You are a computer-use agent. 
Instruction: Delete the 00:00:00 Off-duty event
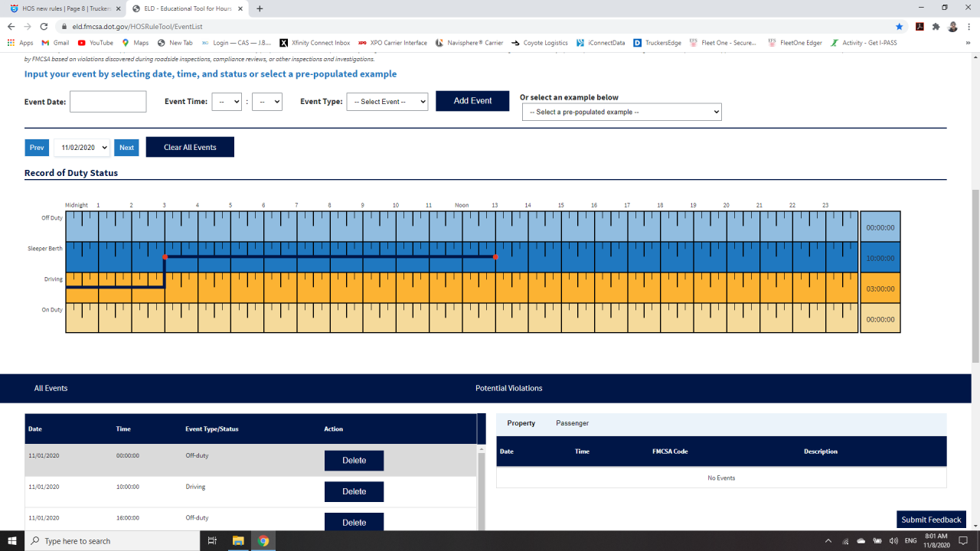coord(354,461)
